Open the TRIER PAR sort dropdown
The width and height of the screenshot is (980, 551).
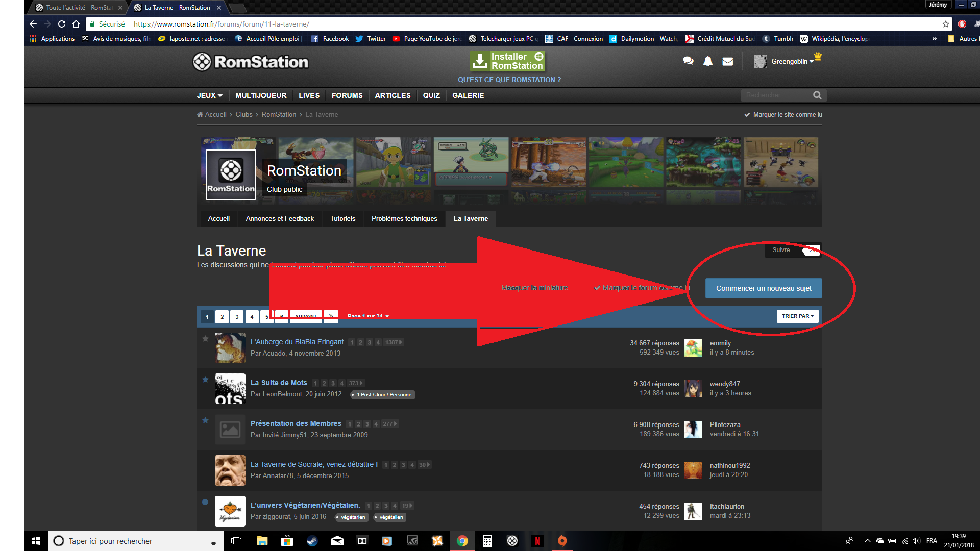[797, 316]
